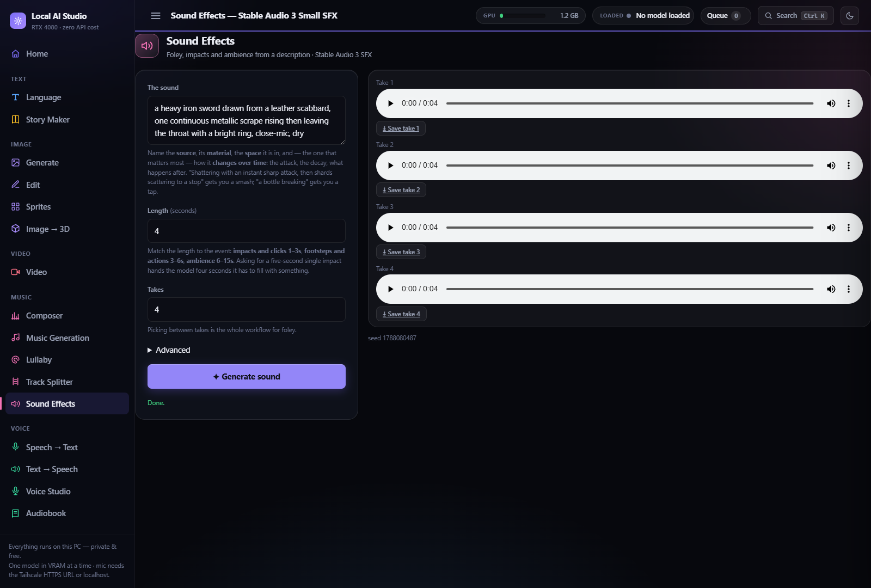Viewport: 871px width, 588px height.
Task: Open Home icon in sidebar
Action: (x=16, y=54)
